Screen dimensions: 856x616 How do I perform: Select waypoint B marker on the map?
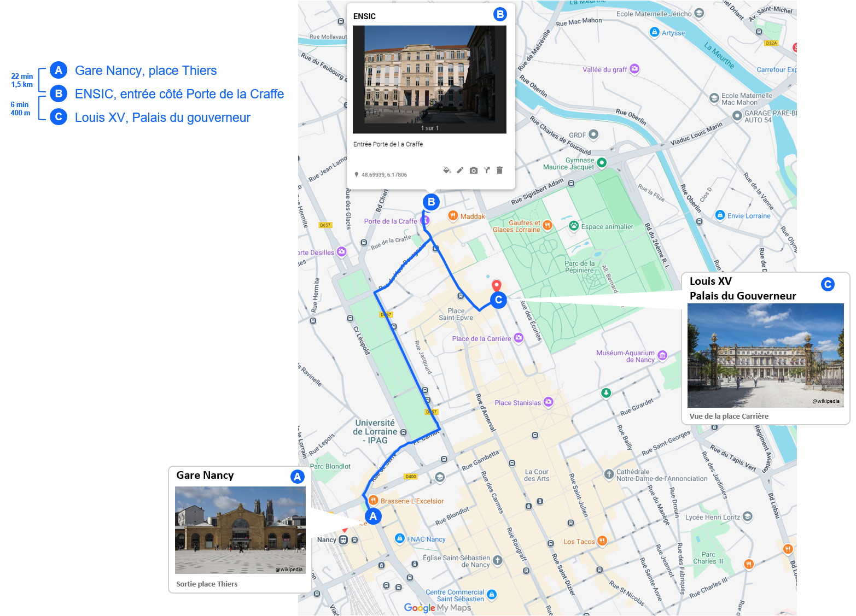[431, 202]
